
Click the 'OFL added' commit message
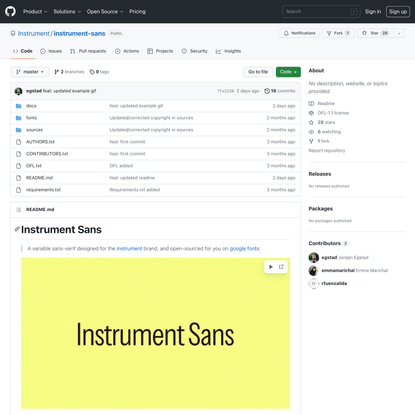[121, 166]
